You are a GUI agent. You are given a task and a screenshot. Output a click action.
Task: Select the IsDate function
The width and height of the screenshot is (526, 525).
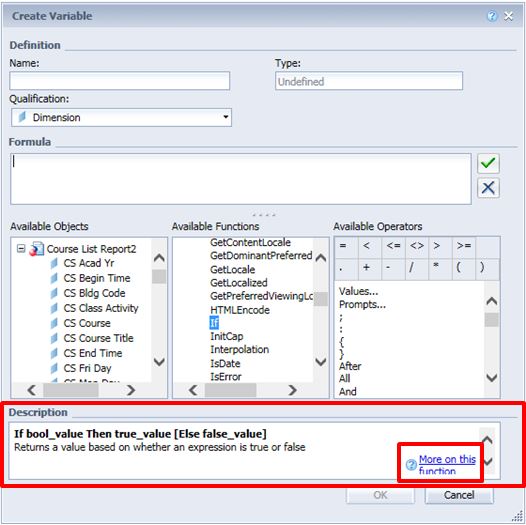[225, 363]
